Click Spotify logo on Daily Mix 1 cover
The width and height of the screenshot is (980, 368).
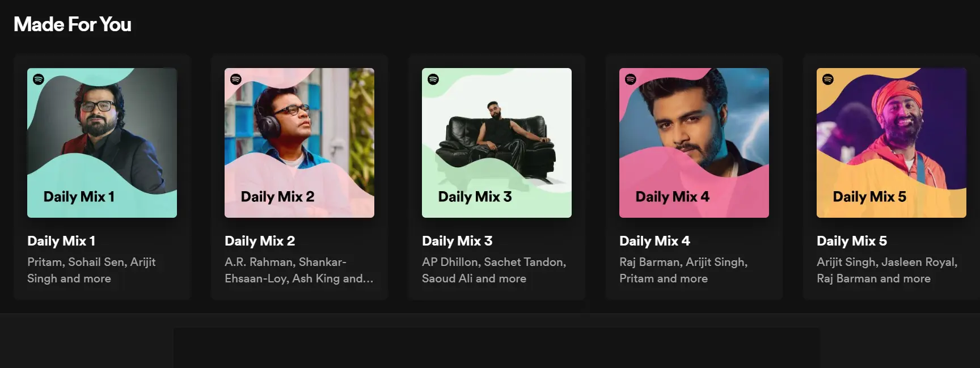(39, 79)
